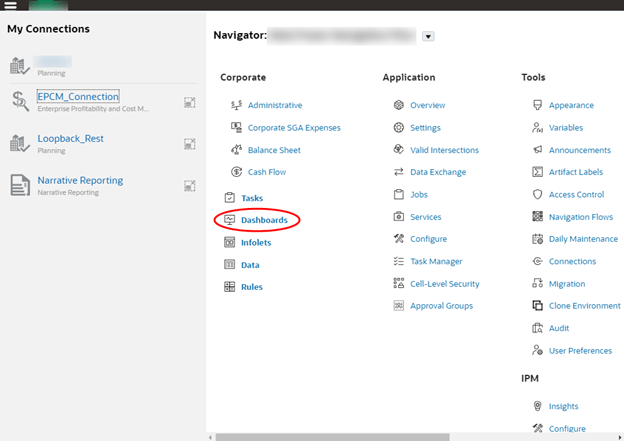Click the Rules icon
Image resolution: width=624 pixels, height=441 pixels.
[x=230, y=287]
